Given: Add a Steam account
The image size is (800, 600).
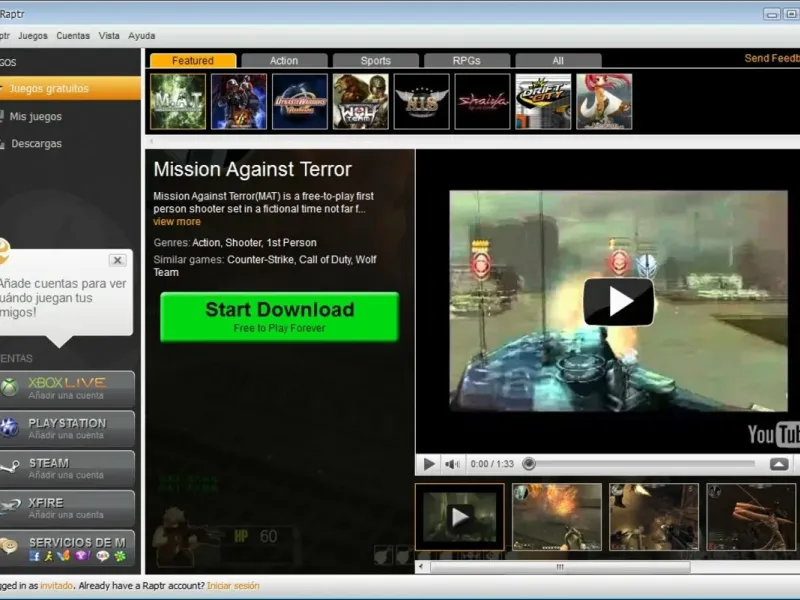Looking at the screenshot, I should coord(67,468).
